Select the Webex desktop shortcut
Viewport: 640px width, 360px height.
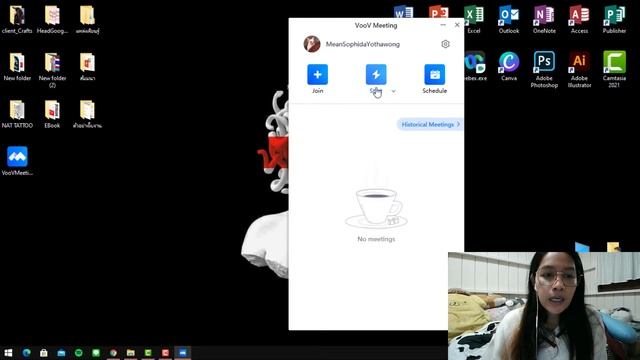click(475, 66)
